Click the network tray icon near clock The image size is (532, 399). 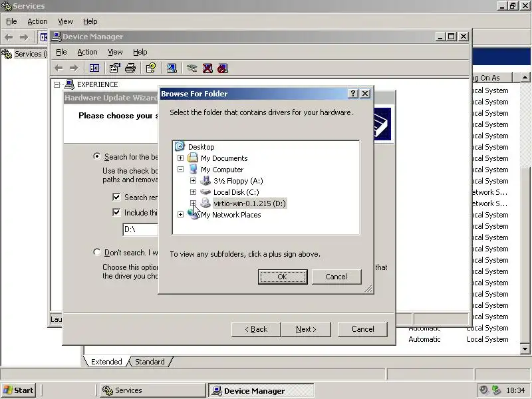click(x=496, y=390)
